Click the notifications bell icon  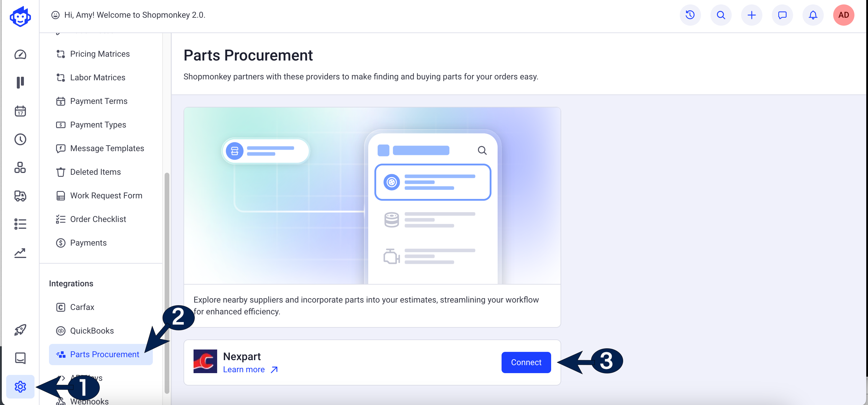813,15
